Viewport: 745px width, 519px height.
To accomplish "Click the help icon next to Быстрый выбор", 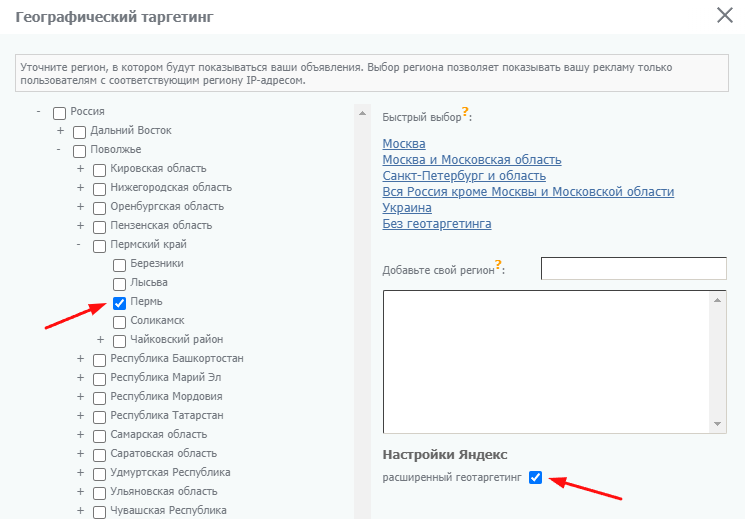I will [x=466, y=114].
